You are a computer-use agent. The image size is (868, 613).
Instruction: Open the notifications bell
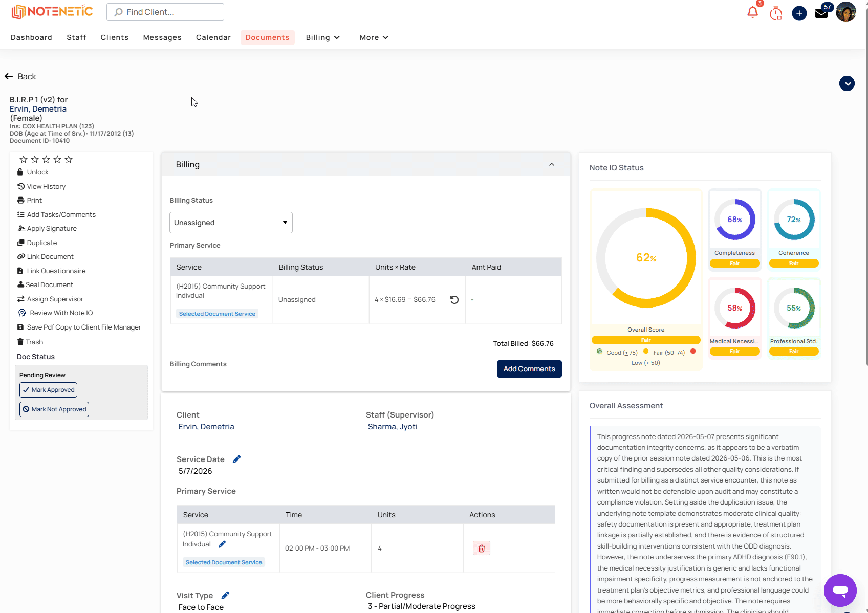(x=752, y=12)
